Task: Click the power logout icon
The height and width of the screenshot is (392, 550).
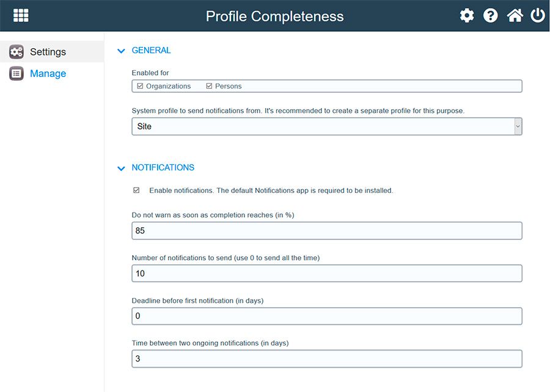Action: [538, 15]
